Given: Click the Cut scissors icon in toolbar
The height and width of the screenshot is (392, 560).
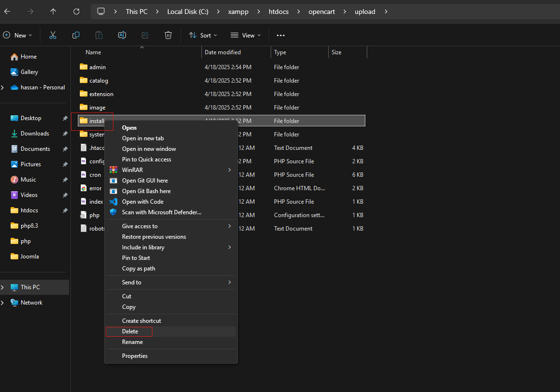Looking at the screenshot, I should click(x=53, y=35).
